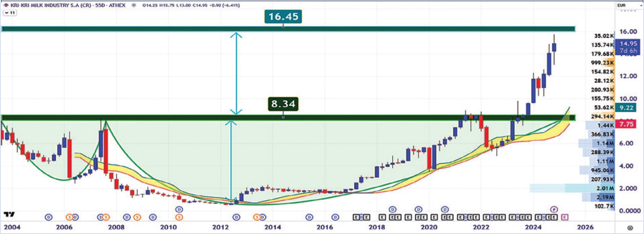The width and height of the screenshot is (644, 234).
Task: Click the KRI-KRI MILK INDUSTRY symbol title
Action: (67, 5)
